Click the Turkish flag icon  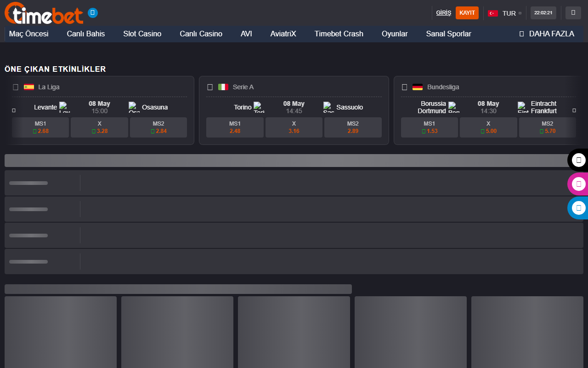[x=493, y=13]
